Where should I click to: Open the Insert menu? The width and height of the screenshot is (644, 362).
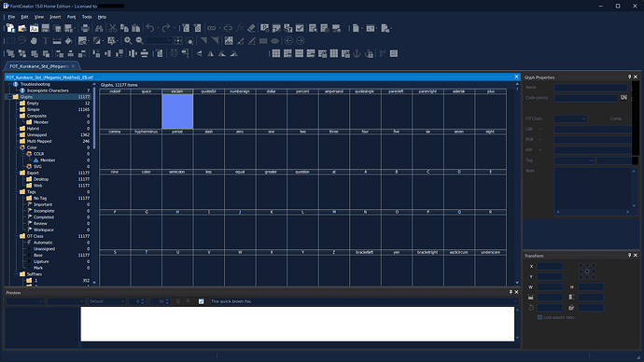(x=55, y=17)
